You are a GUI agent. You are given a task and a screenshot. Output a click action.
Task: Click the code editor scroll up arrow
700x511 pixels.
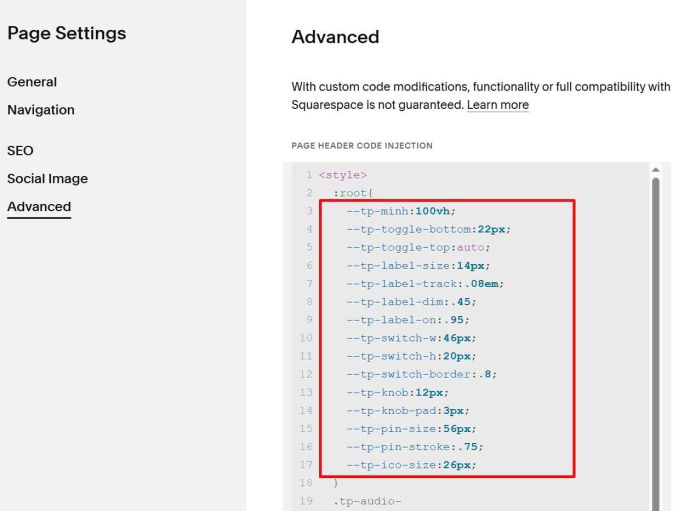coord(656,170)
